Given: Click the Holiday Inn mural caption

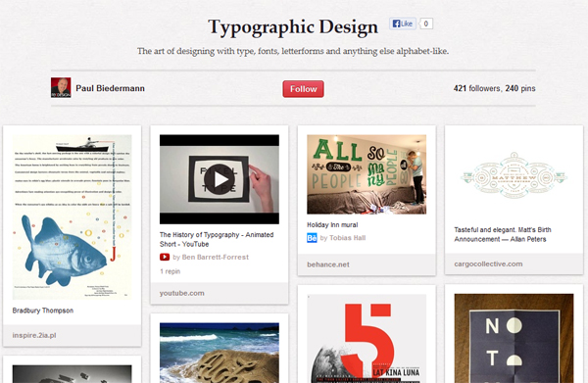Looking at the screenshot, I should point(332,225).
